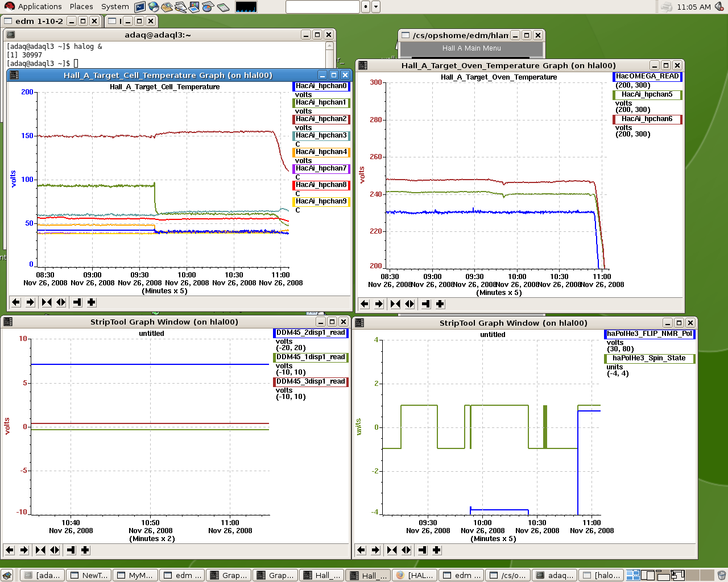
Task: Open the calculator launcher in the top panel
Action: coord(223,7)
